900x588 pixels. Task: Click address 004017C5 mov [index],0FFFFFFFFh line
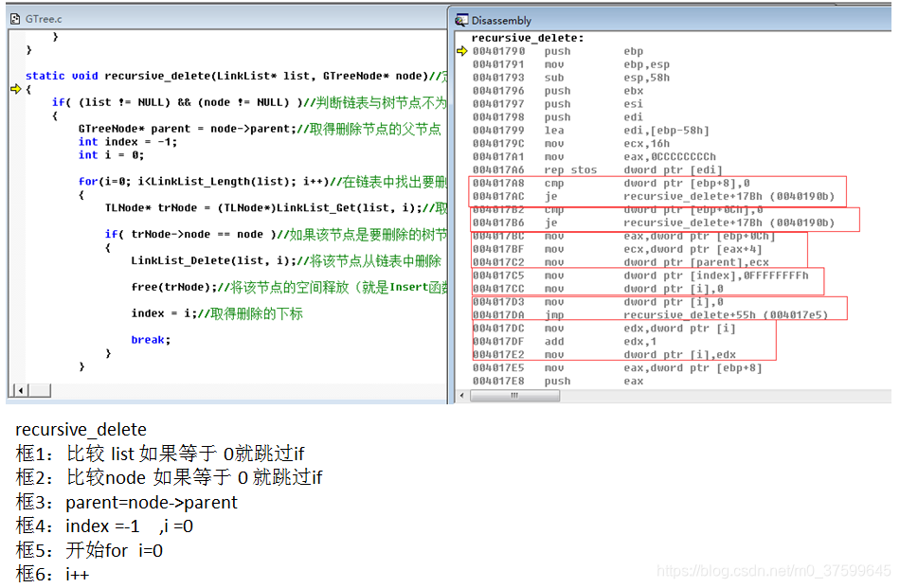click(x=640, y=276)
